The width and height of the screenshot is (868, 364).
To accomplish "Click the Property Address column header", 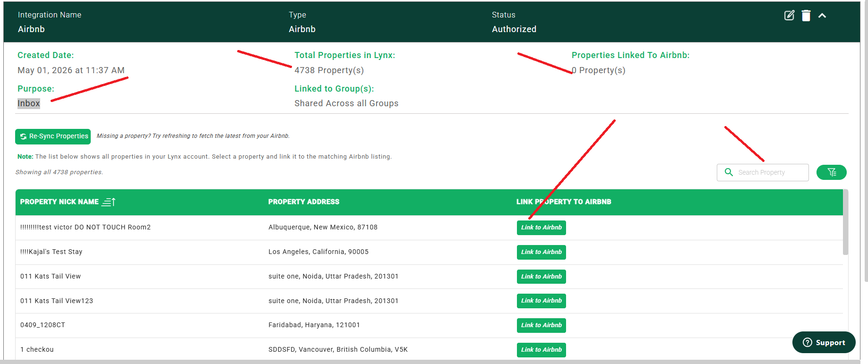I will click(x=304, y=202).
